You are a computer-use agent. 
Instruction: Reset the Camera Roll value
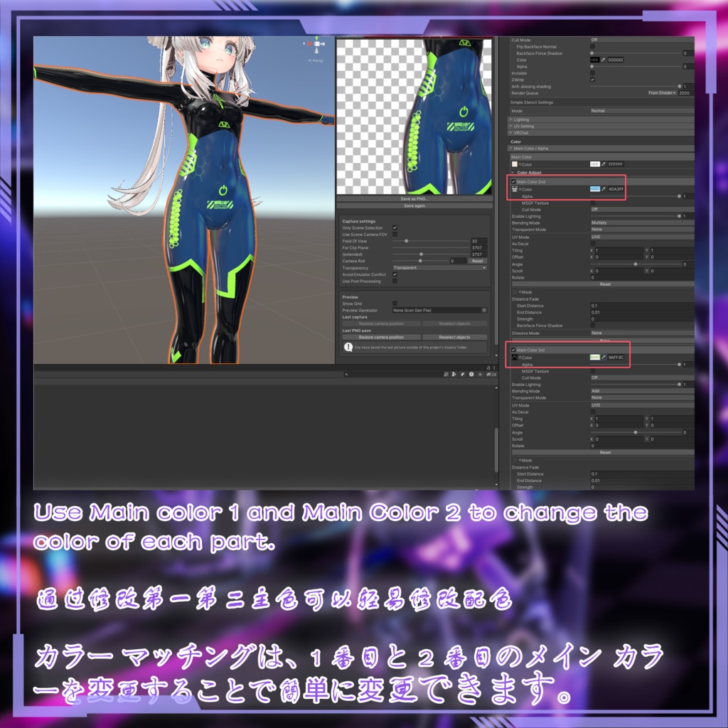point(478,261)
